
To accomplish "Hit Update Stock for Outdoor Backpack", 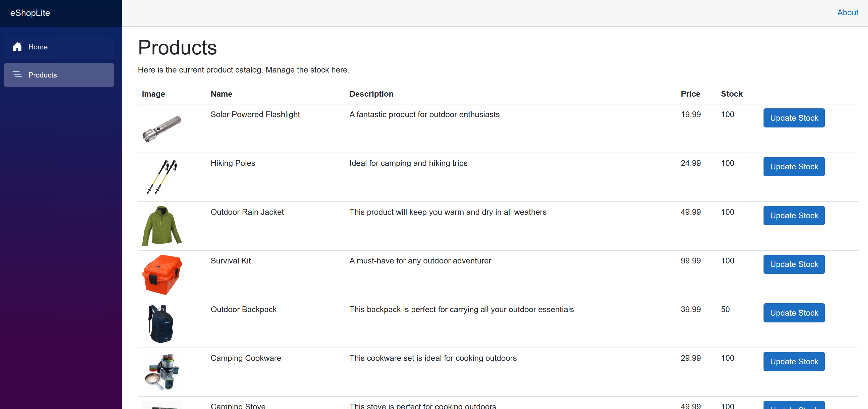I will click(794, 313).
